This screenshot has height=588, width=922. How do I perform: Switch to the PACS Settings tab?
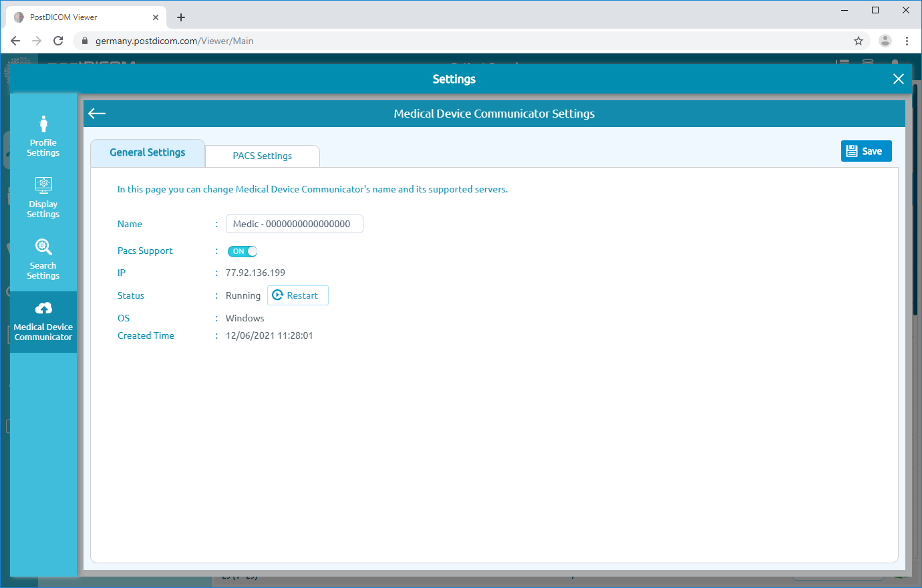tap(263, 156)
